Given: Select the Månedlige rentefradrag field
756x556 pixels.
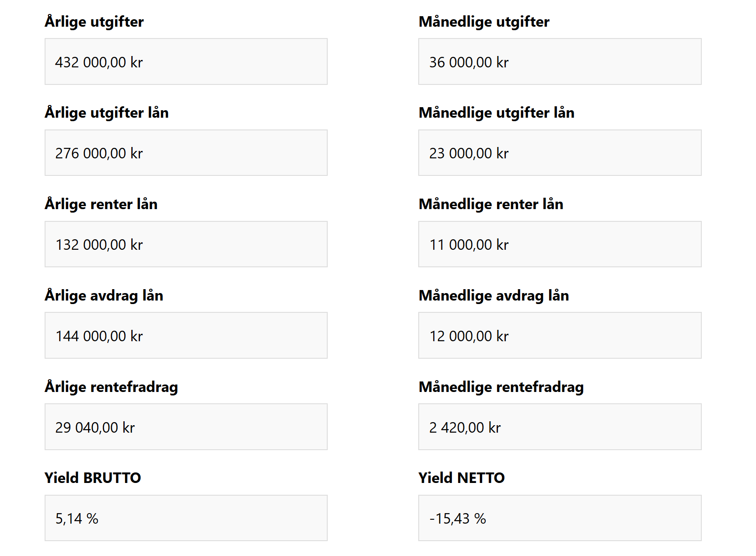Looking at the screenshot, I should click(x=560, y=427).
